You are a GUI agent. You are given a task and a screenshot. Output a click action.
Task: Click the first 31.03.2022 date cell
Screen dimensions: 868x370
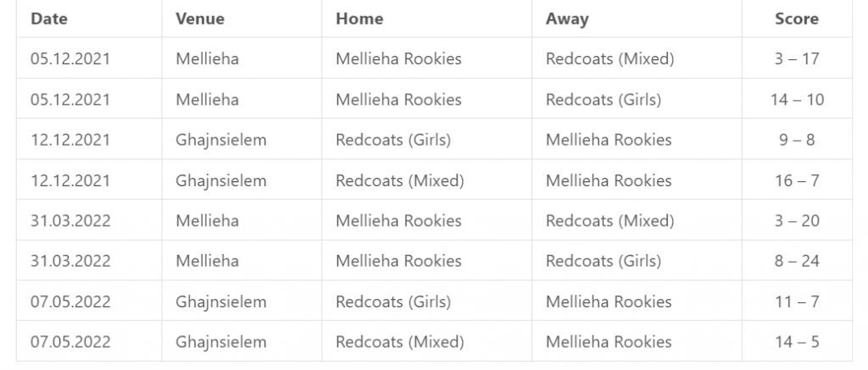pyautogui.click(x=70, y=221)
